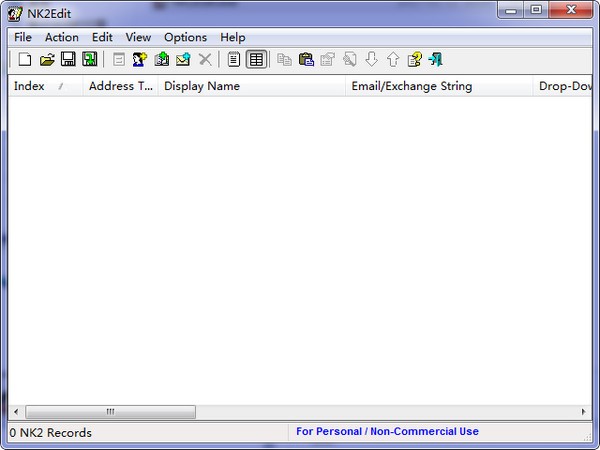Open an NK2 file via folder icon
This screenshot has width=600, height=450.
pos(46,60)
